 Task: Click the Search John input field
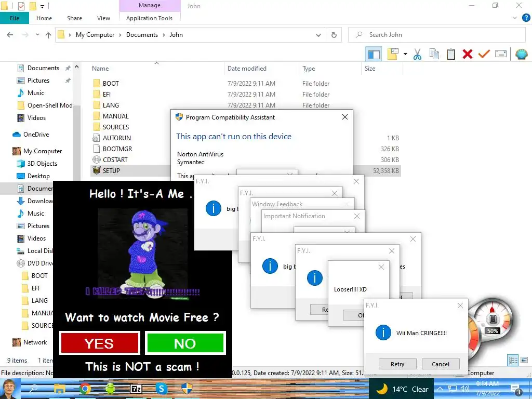tap(437, 35)
